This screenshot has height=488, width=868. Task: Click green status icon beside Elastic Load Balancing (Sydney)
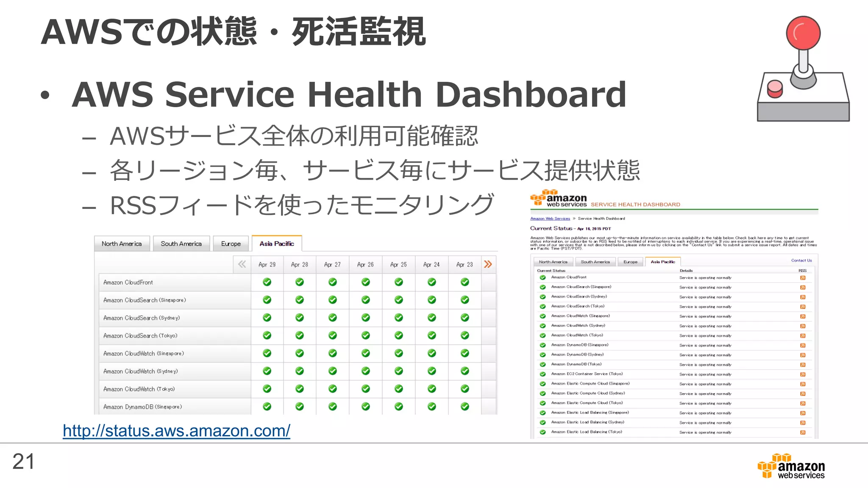coord(542,422)
